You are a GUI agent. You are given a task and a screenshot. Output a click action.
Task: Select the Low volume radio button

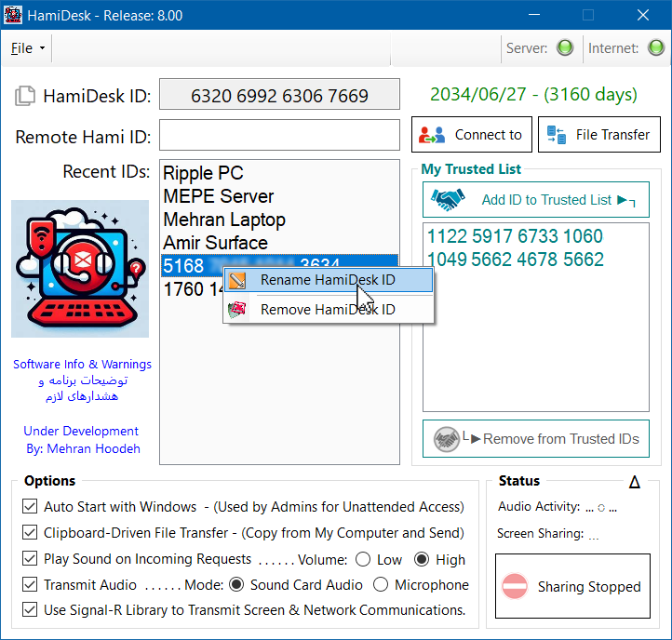click(363, 559)
